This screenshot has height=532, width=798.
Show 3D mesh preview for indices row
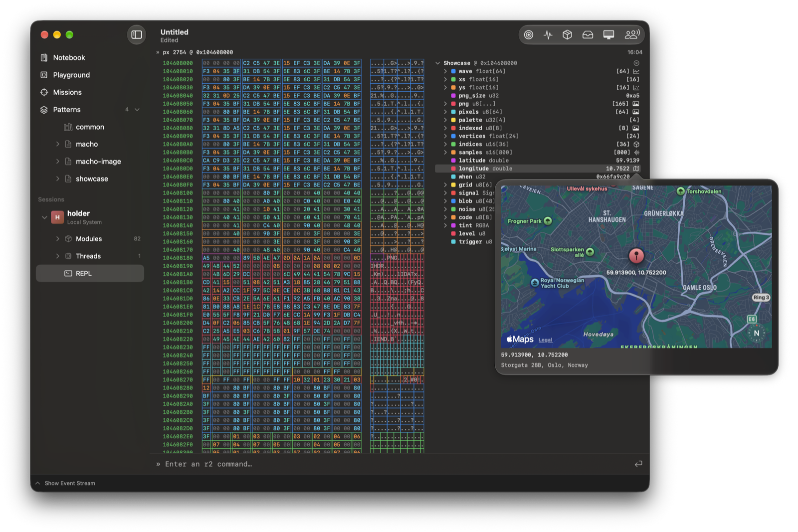point(636,144)
